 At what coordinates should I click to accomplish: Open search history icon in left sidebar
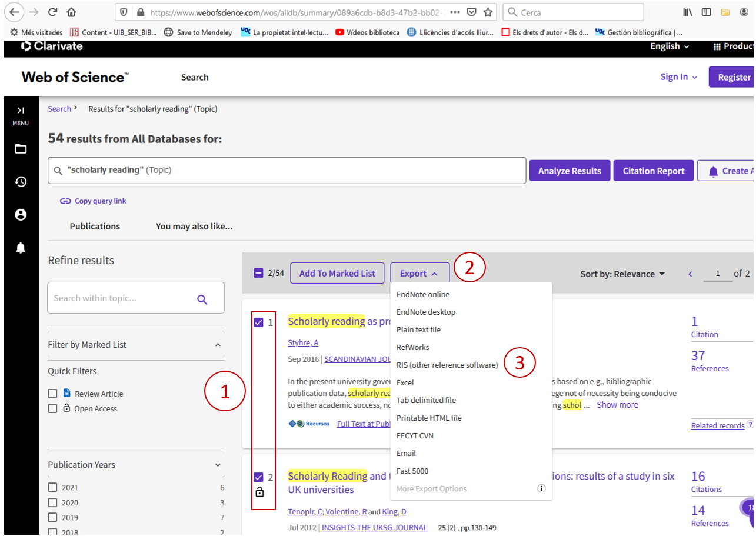(x=21, y=182)
